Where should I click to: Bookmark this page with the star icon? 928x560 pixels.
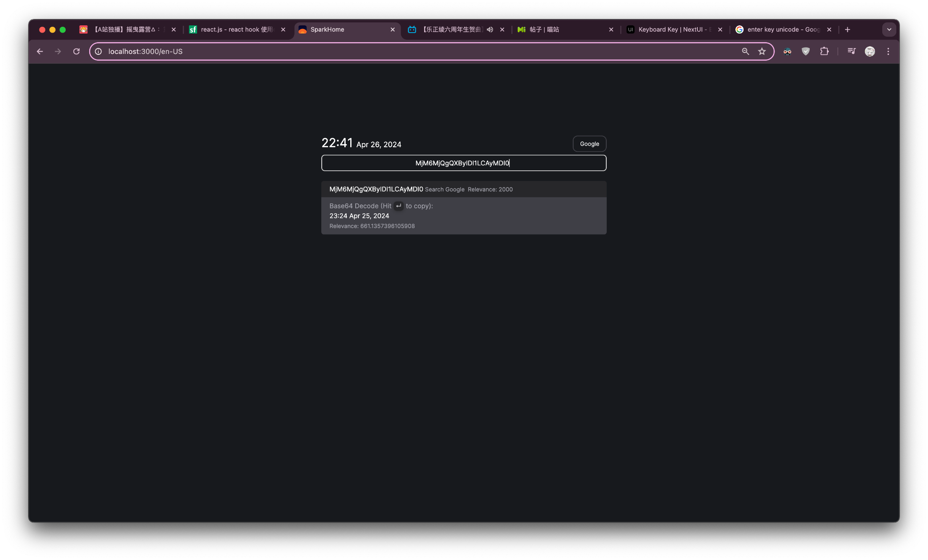pyautogui.click(x=762, y=52)
